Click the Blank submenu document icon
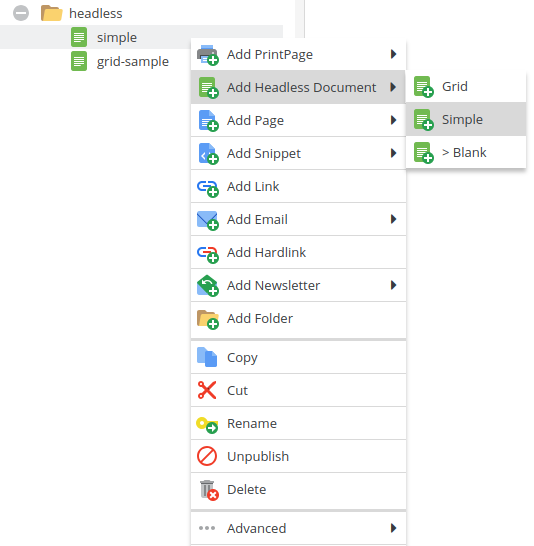Image resolution: width=534 pixels, height=546 pixels. 423,153
